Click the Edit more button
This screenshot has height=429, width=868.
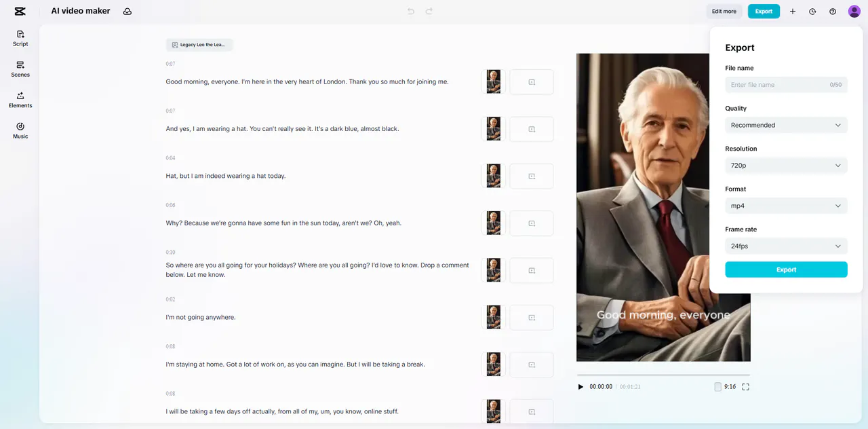[x=724, y=12]
